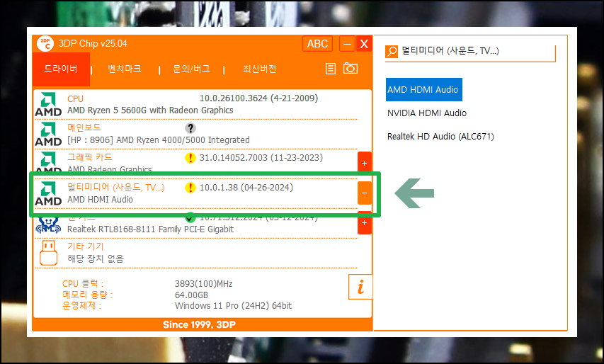Click the [HP : 8906] motherboard text
The image size is (604, 364).
[159, 140]
